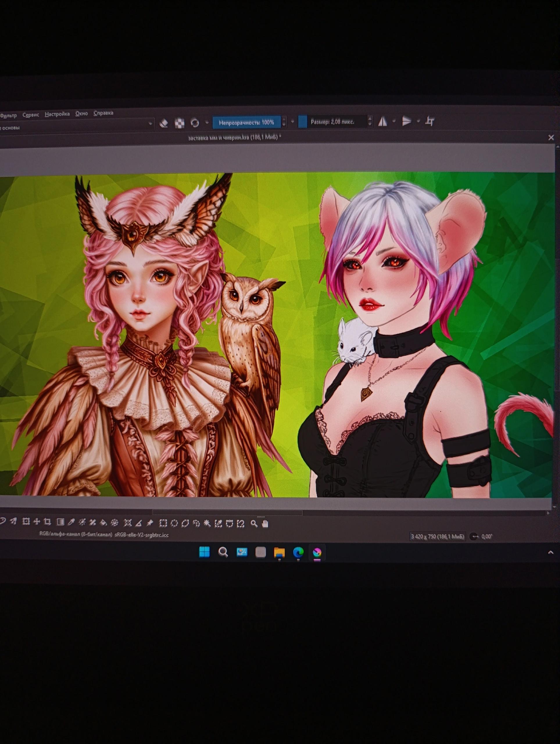Select the Move tool

(37, 522)
